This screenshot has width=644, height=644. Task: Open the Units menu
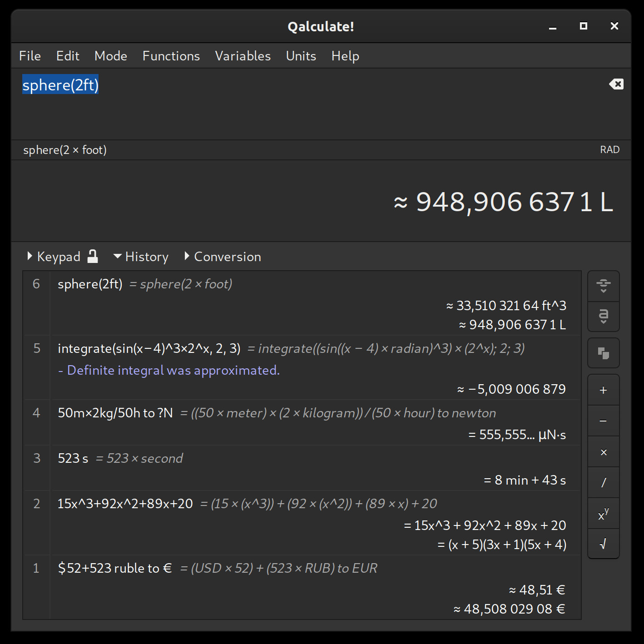301,56
